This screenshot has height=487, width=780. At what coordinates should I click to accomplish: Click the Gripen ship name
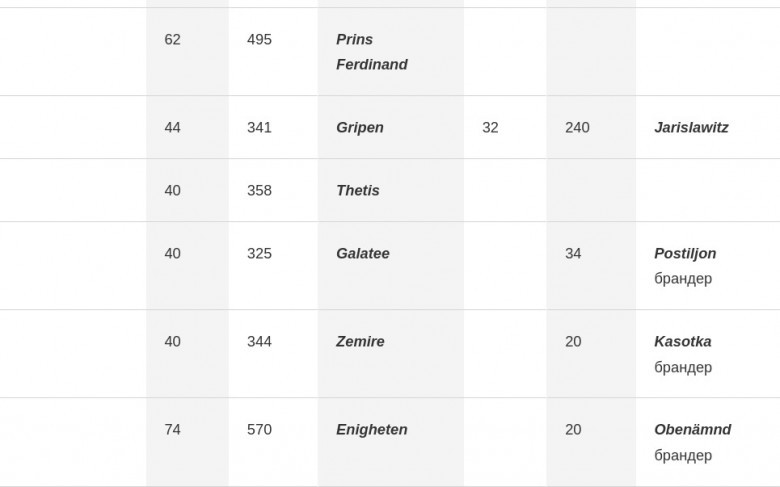[x=360, y=127]
